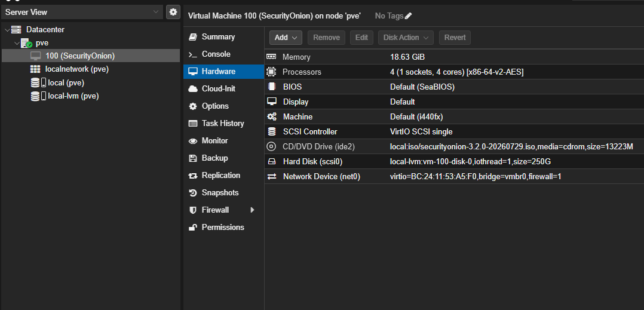Click the Cloud-Init cloud icon

tap(192, 88)
